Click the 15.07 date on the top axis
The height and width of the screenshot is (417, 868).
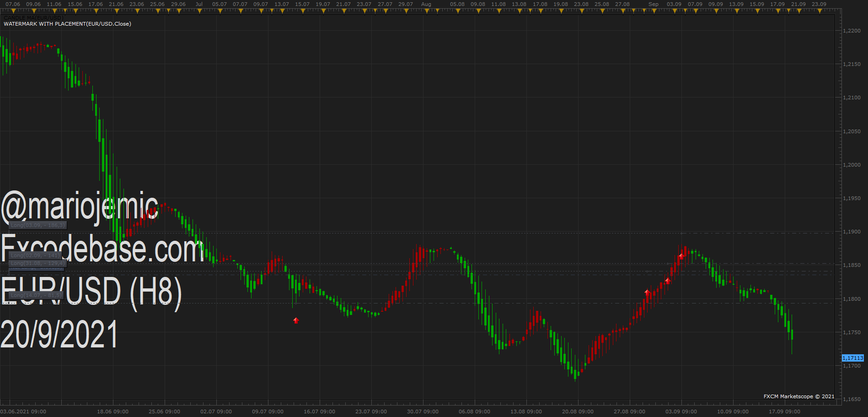click(x=302, y=4)
